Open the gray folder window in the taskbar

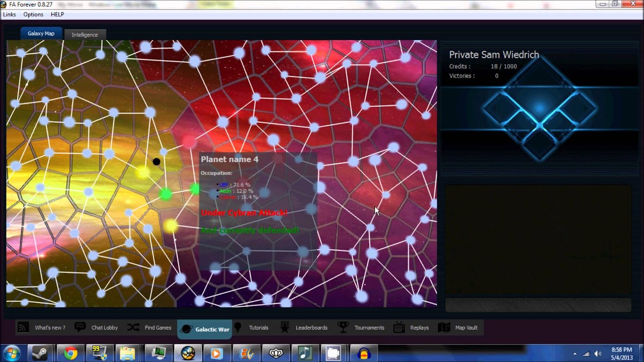click(x=334, y=353)
